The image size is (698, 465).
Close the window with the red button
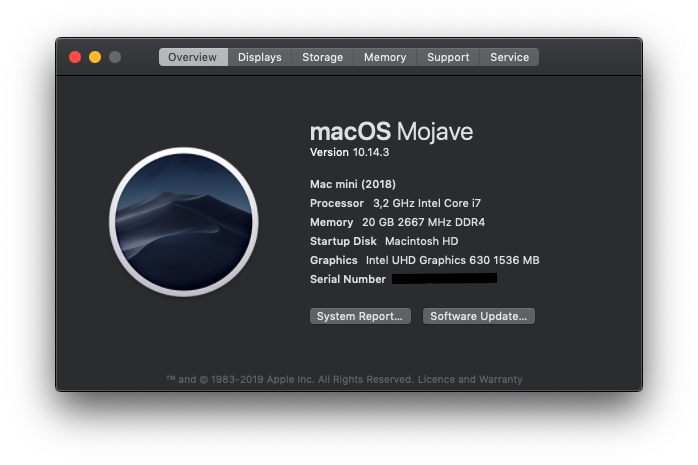coord(75,57)
